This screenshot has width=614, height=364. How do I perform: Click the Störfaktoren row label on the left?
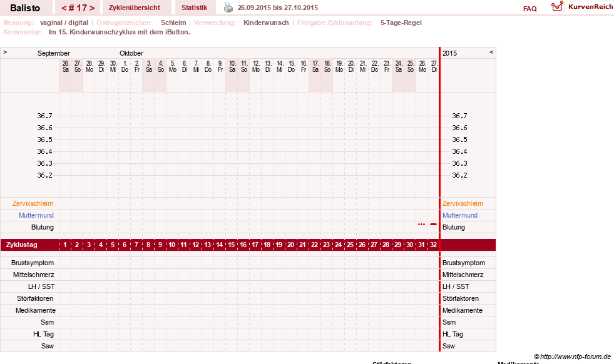(x=35, y=298)
